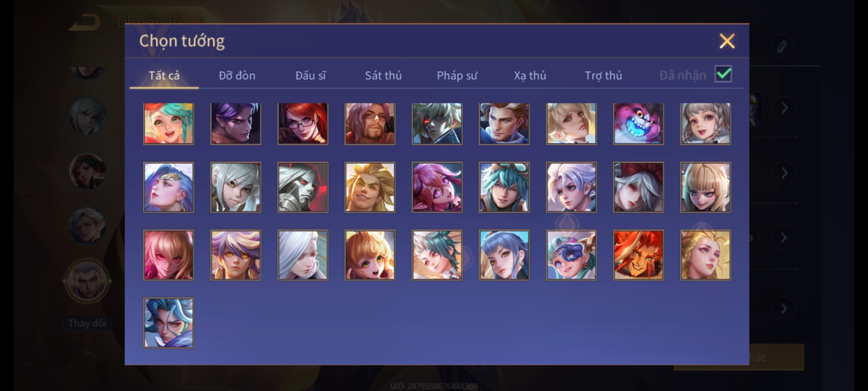Show the Trợ thủ heroes tab
The height and width of the screenshot is (391, 868).
[603, 75]
